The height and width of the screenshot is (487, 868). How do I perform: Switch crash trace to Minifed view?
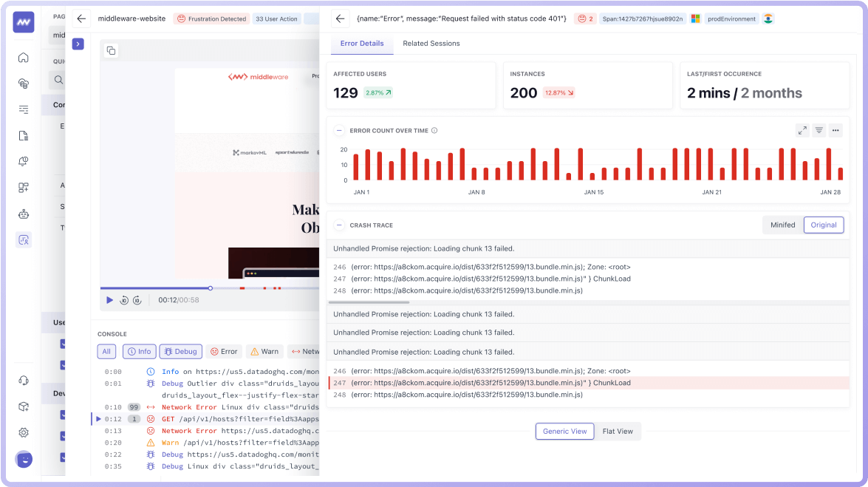coord(782,225)
